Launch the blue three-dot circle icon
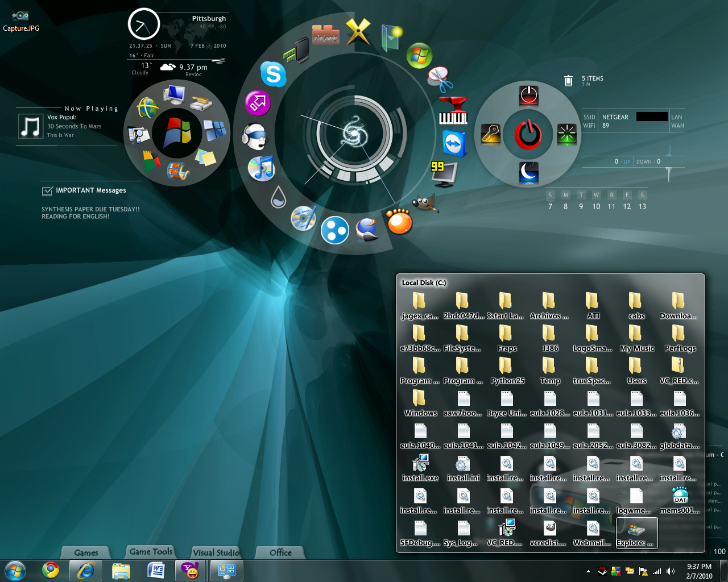The width and height of the screenshot is (728, 582). (x=334, y=230)
